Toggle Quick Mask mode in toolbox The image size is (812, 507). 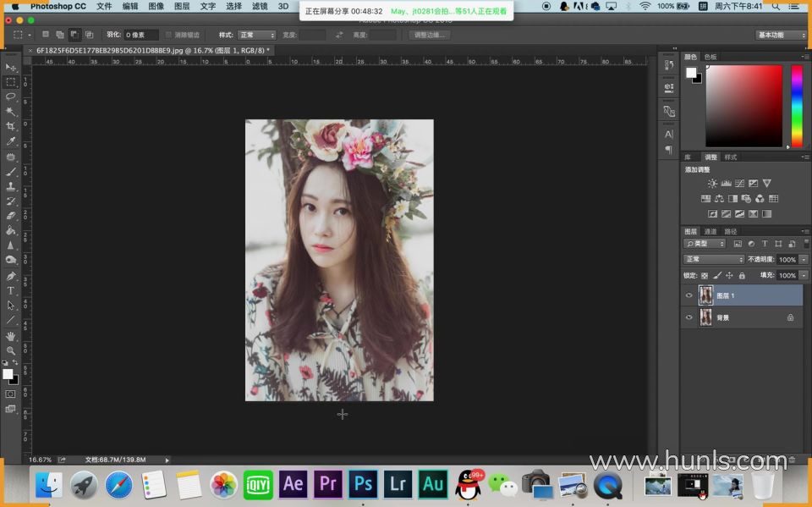point(10,394)
